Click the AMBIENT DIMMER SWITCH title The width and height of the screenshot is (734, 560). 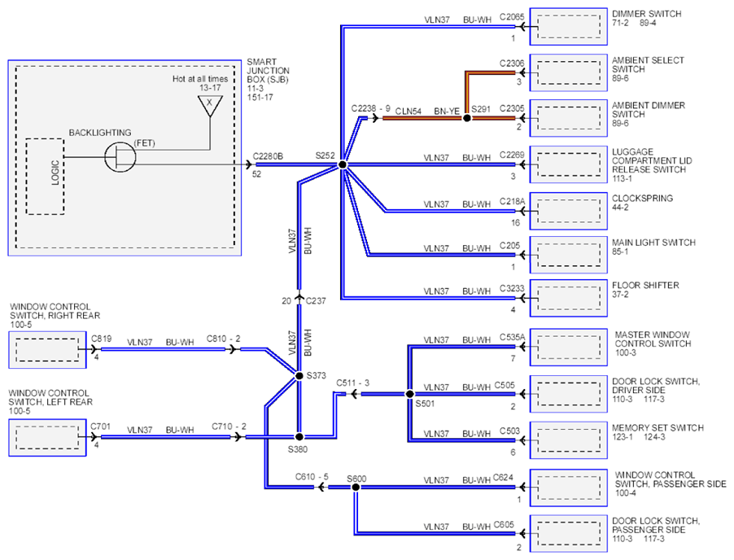649,110
